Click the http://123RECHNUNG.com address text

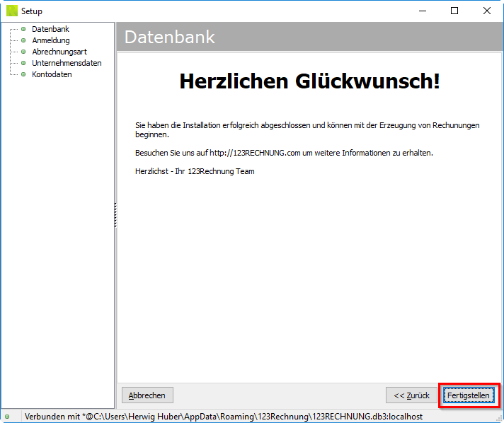(x=255, y=153)
